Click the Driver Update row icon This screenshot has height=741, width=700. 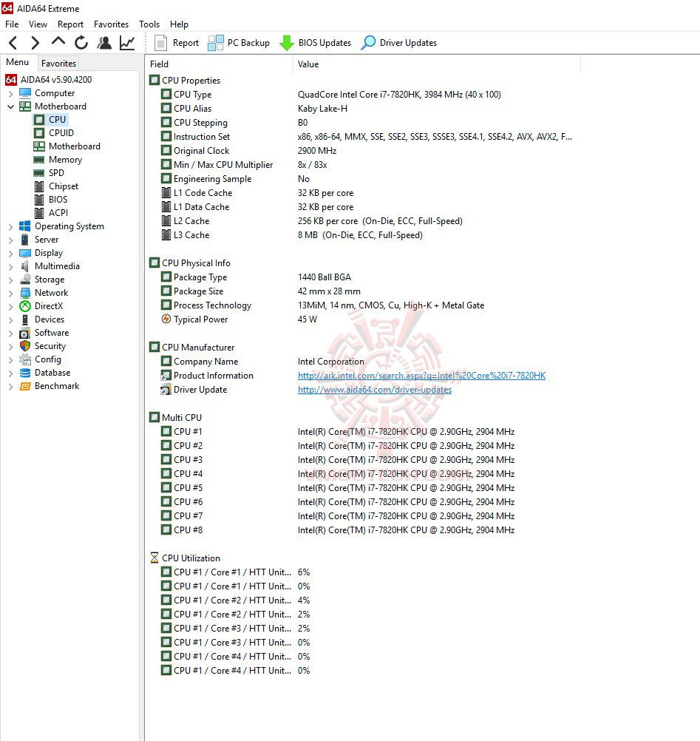click(x=166, y=390)
